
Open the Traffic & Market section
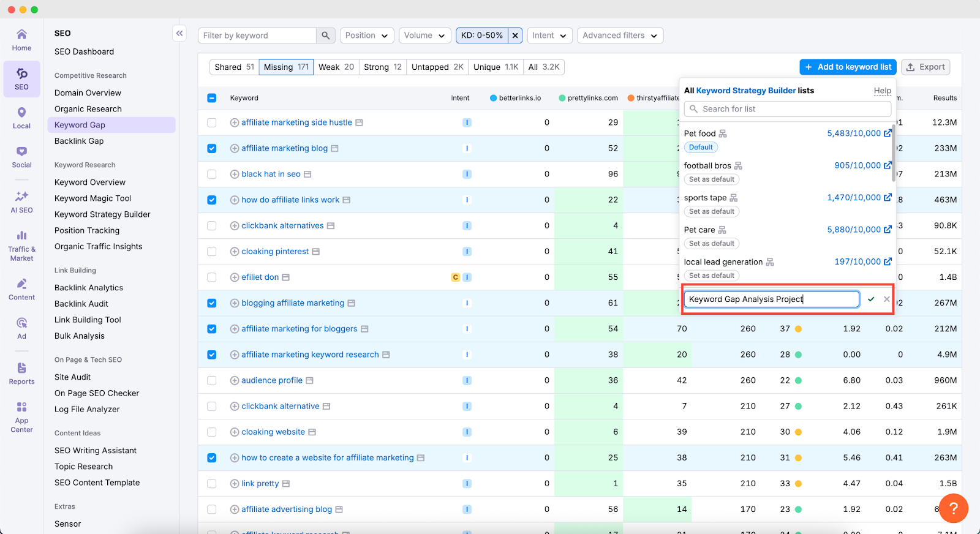[21, 246]
